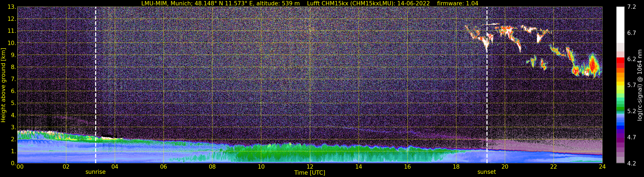Click time axis tick label '04'
Image resolution: width=644 pixels, height=177 pixels.
pos(115,167)
